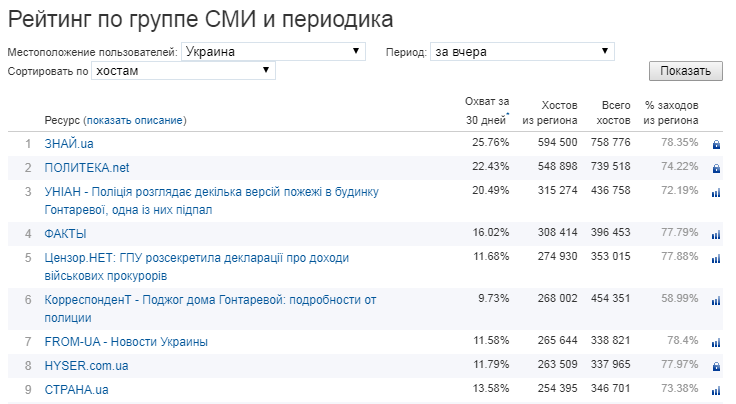Open the HYSER.com.ua resource link
This screenshot has width=736, height=404.
coord(86,366)
